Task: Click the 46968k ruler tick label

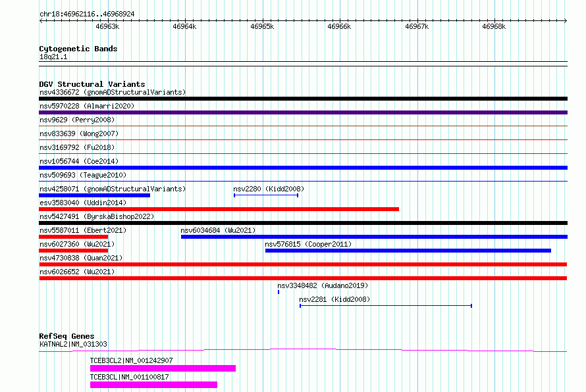Action: point(494,26)
